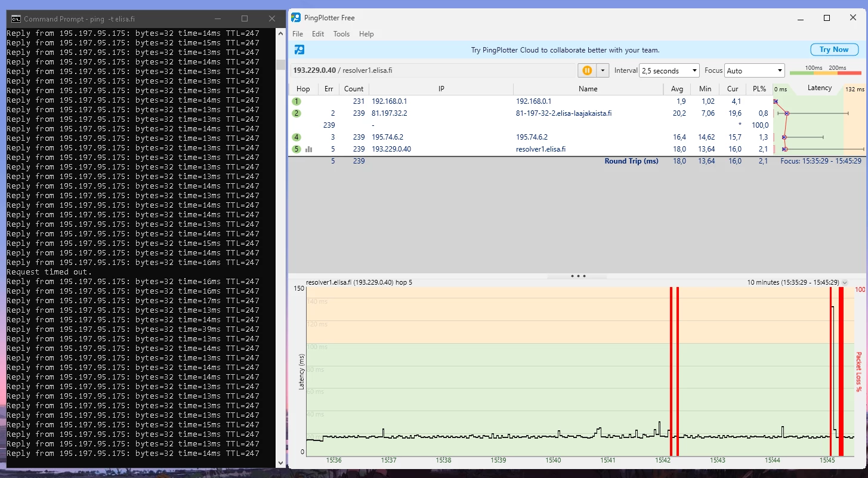This screenshot has height=478, width=868.
Task: Open the Help menu
Action: coord(366,34)
